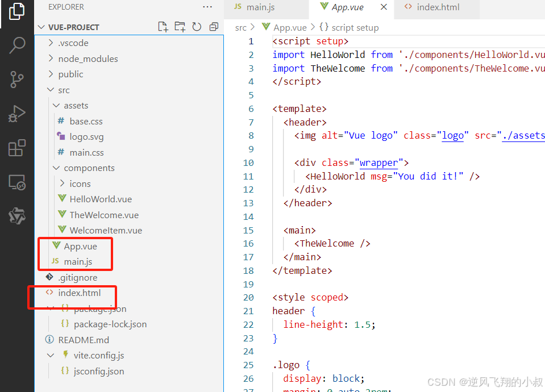Screen dimensions: 545x392
Task: Open the Source Control view icon
Action: pyautogui.click(x=16, y=80)
